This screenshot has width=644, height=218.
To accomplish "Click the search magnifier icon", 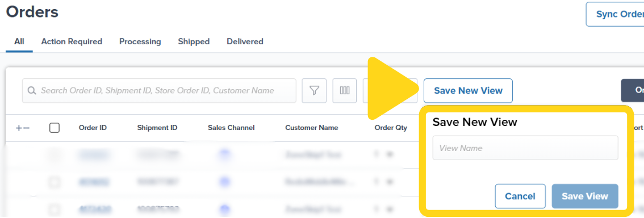I will tap(32, 91).
